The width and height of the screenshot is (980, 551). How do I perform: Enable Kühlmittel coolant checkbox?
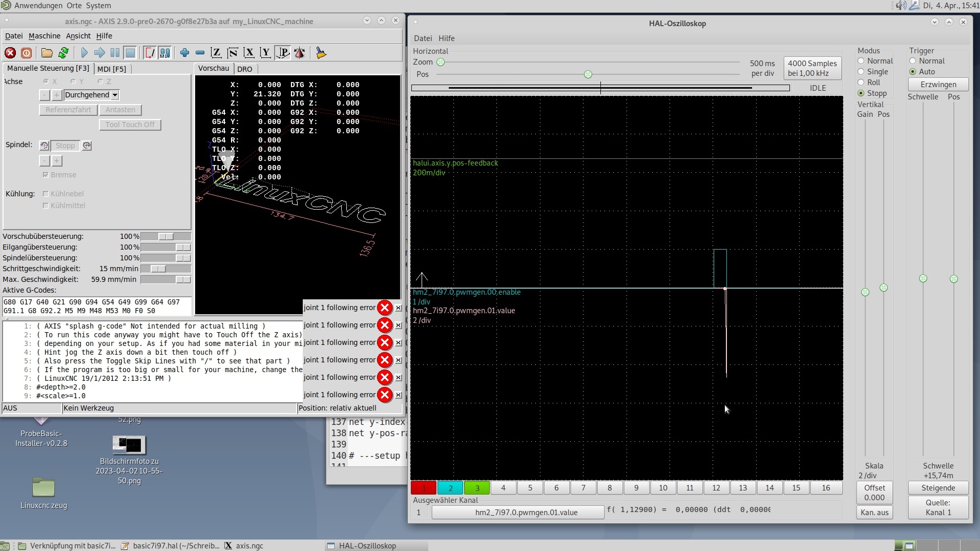[x=46, y=206]
